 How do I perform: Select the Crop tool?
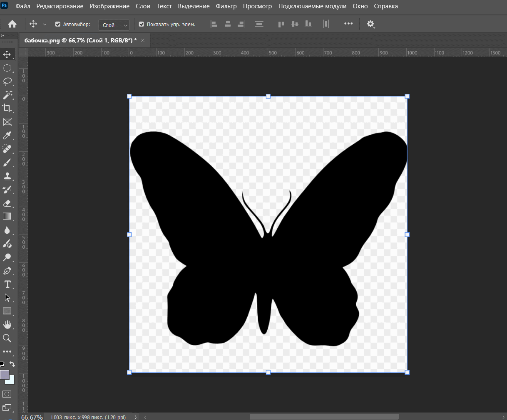click(x=7, y=108)
